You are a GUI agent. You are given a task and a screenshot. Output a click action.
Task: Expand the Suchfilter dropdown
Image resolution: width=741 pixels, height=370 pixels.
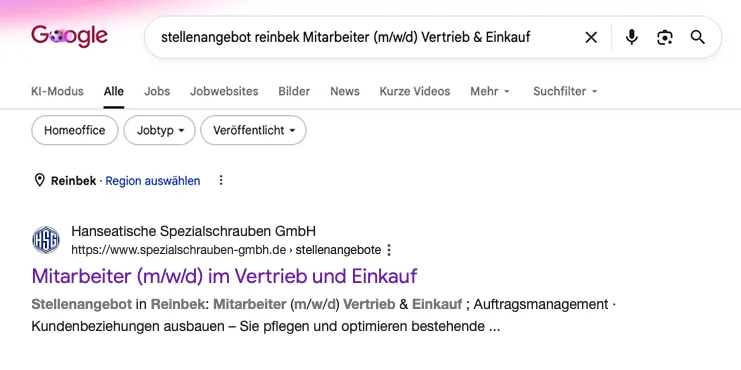pyautogui.click(x=565, y=91)
